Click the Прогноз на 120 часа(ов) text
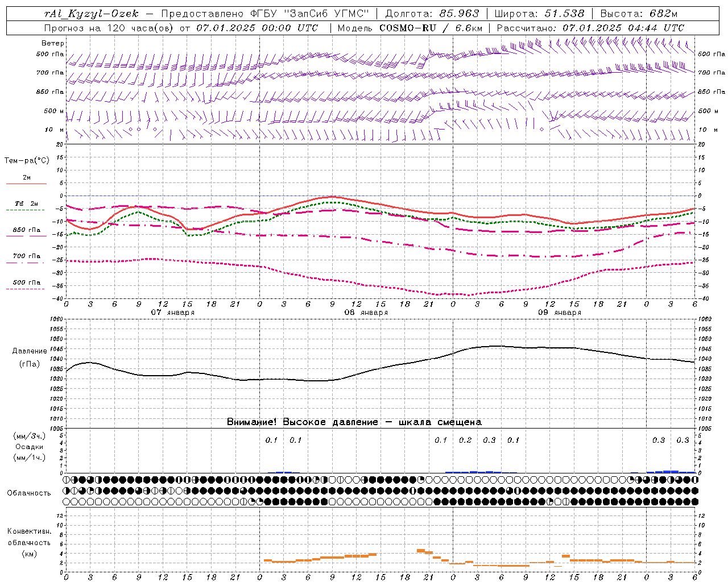Screen dimensions: 728x582 [x=109, y=28]
